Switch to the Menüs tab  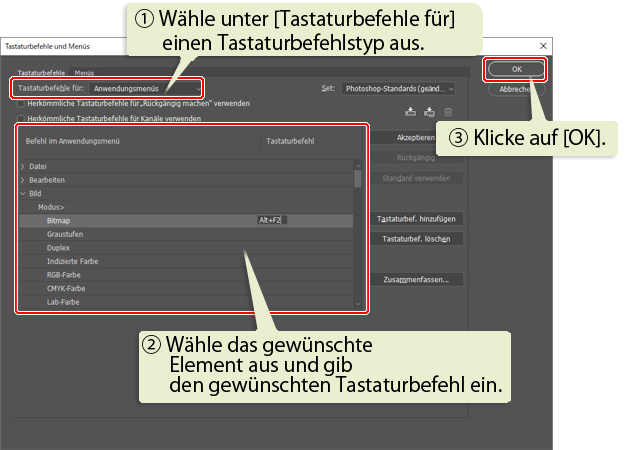pyautogui.click(x=84, y=73)
